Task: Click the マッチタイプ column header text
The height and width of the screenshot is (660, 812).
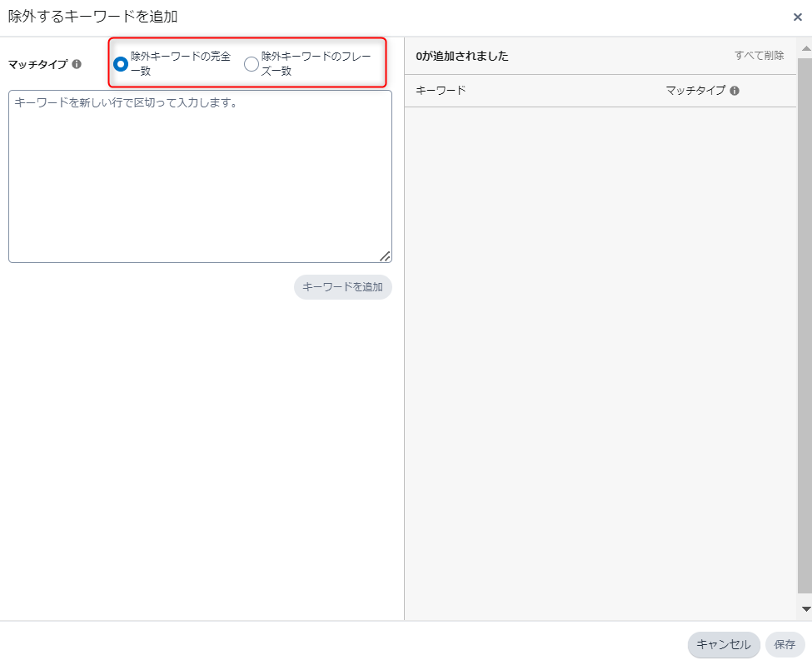Action: pyautogui.click(x=695, y=91)
